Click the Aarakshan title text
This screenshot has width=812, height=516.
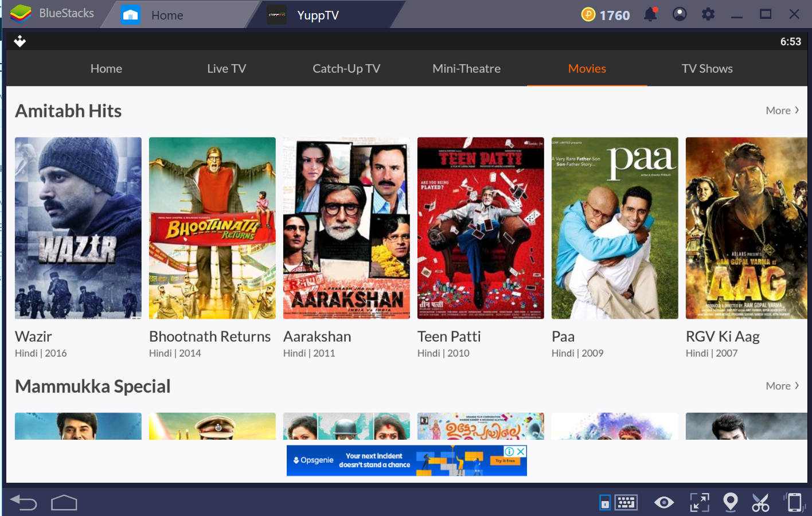(x=317, y=337)
